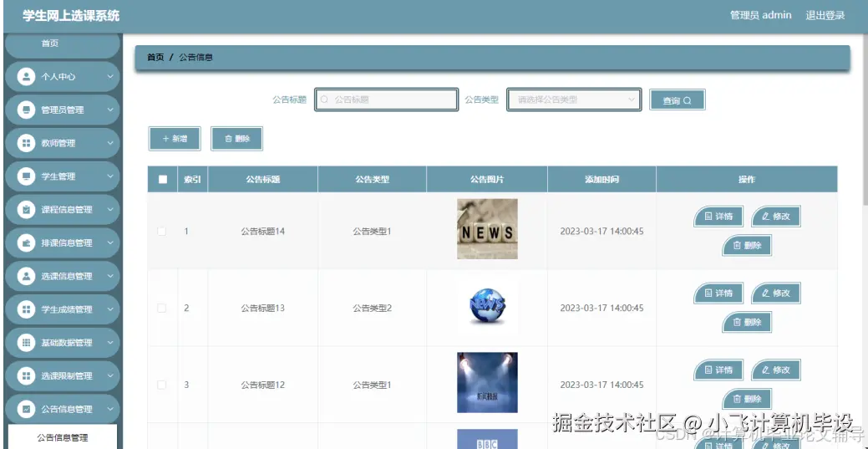Click the 删除 batch delete toolbar button
Viewport: 868px width, 449px height.
tap(237, 139)
